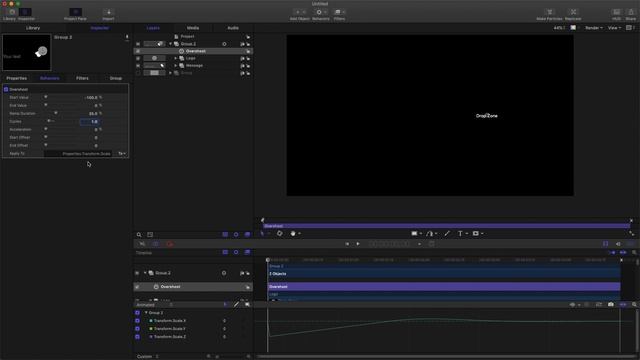Toggle Overshoot activation in Layers list

pyautogui.click(x=138, y=51)
